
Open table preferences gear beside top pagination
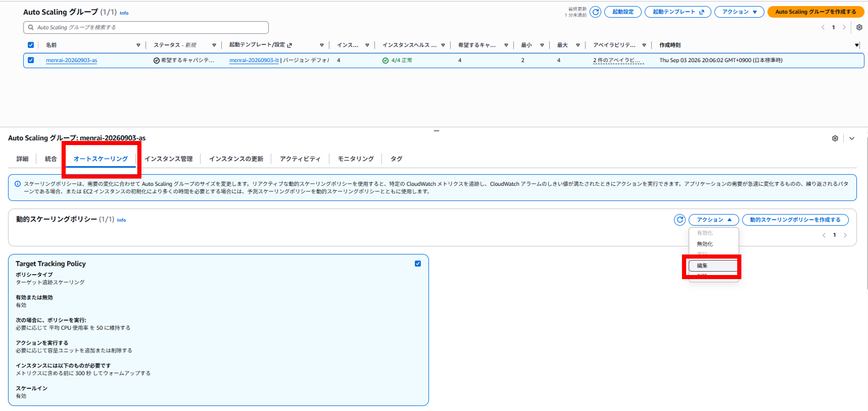pos(859,27)
